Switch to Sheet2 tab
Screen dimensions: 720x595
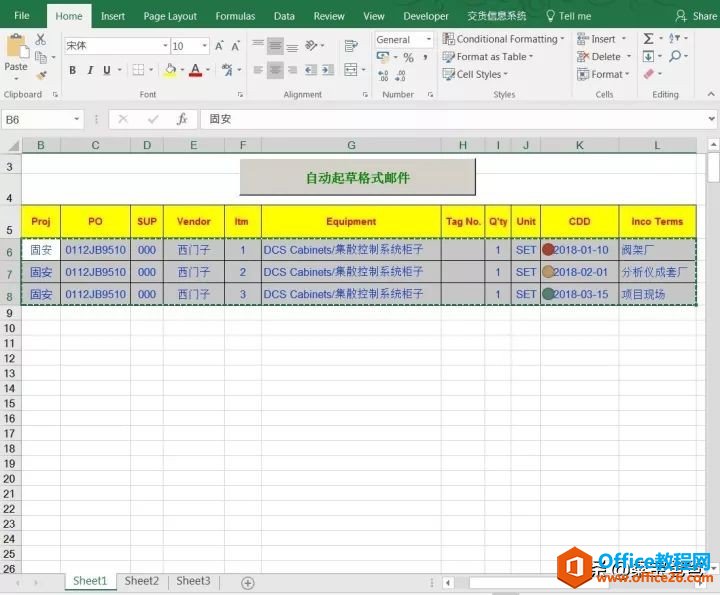coord(141,581)
